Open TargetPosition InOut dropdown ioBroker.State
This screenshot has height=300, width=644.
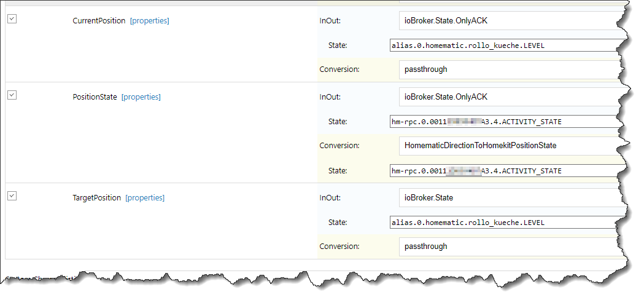513,198
